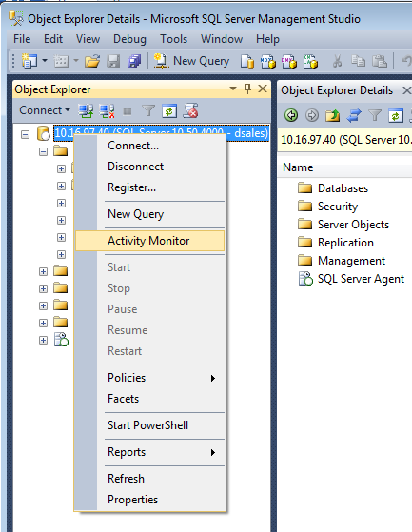The image size is (412, 532).
Task: Open the Connect dropdown in Object Explorer
Action: point(45,110)
